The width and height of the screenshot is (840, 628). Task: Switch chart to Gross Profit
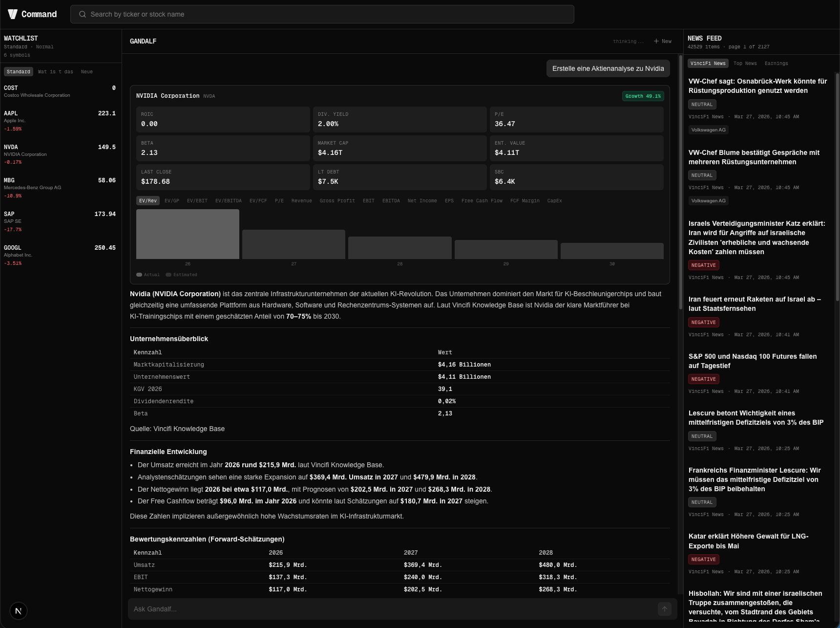337,201
